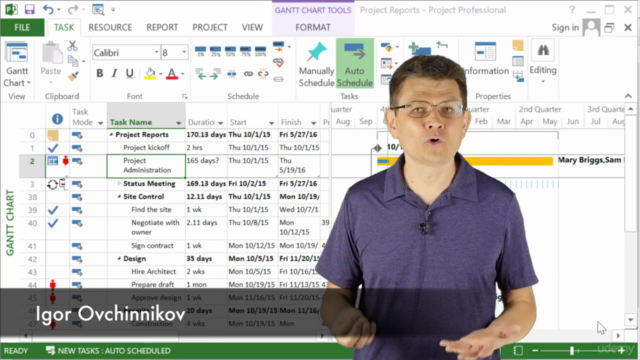Switch to the TASK ribbon tab
Screen dimensions: 640x360
tap(64, 27)
